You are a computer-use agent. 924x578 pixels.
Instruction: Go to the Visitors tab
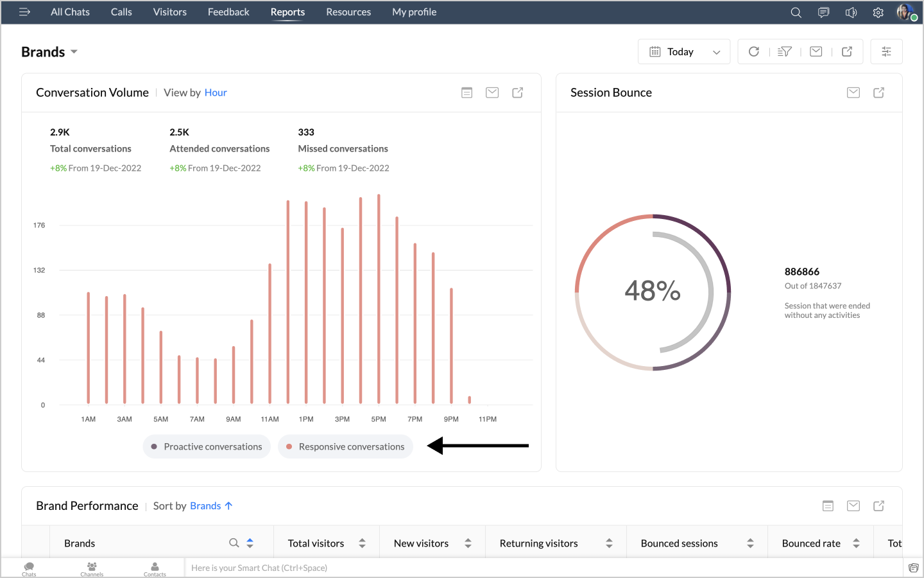pos(169,12)
